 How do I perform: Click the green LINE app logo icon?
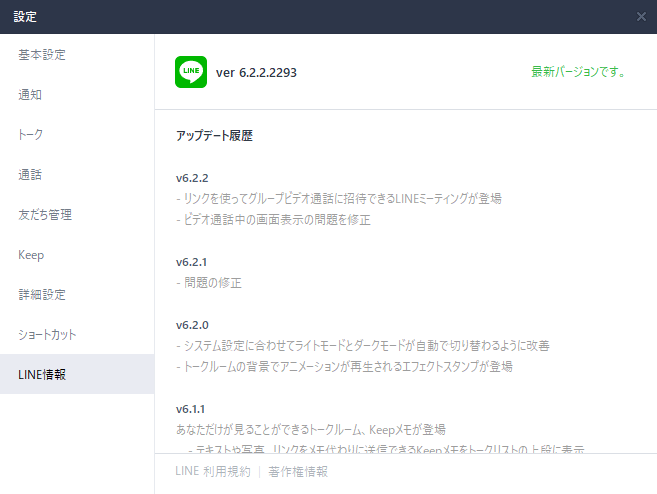coord(191,72)
